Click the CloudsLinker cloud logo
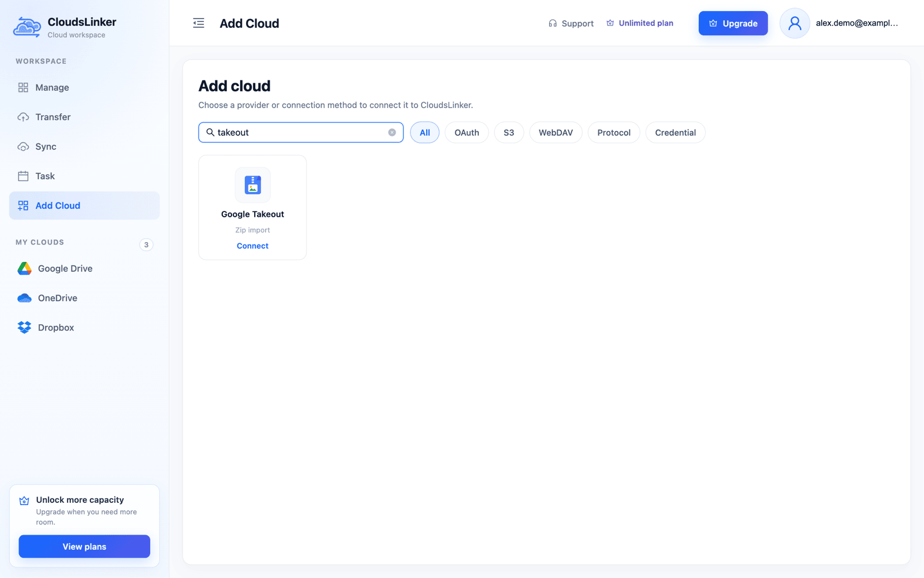This screenshot has height=578, width=924. 27,27
